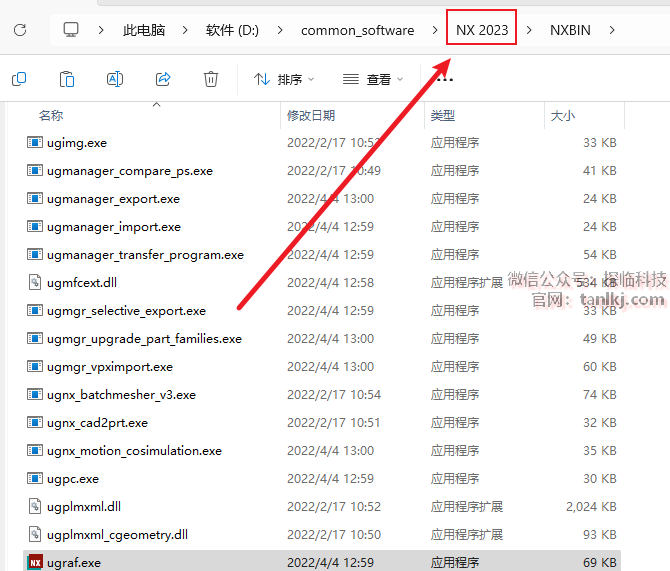Click ugplmxml_cgeometry.dll file icon

click(35, 534)
